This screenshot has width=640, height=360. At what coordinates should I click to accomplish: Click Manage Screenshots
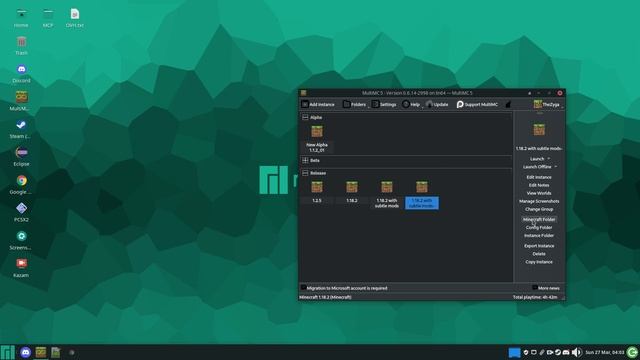[x=539, y=201]
